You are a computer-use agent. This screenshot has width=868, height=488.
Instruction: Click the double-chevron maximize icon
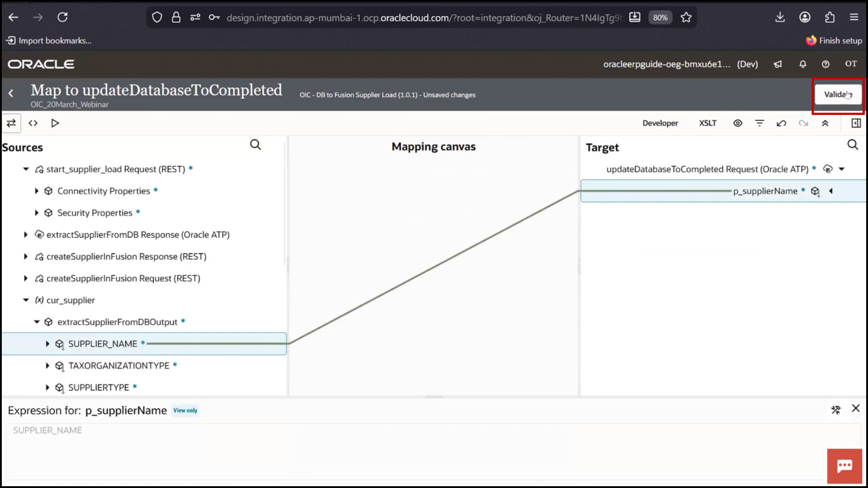coord(825,123)
